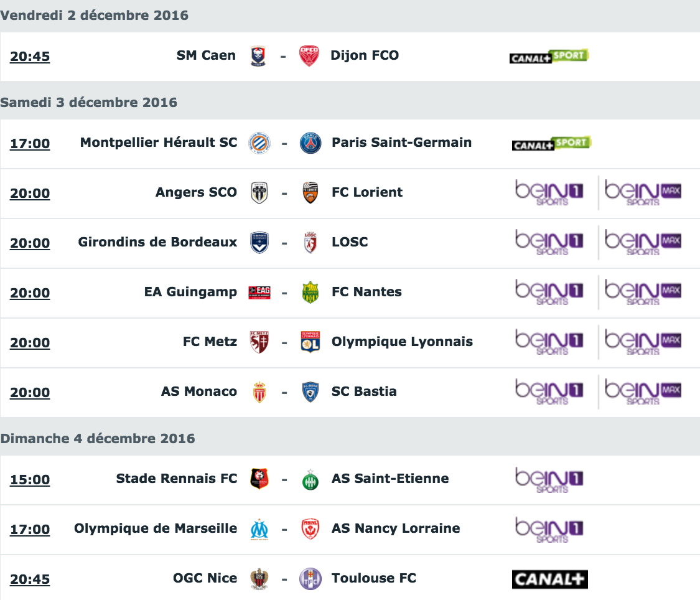Open the 15:00 Stade Rennais match time link

point(30,480)
